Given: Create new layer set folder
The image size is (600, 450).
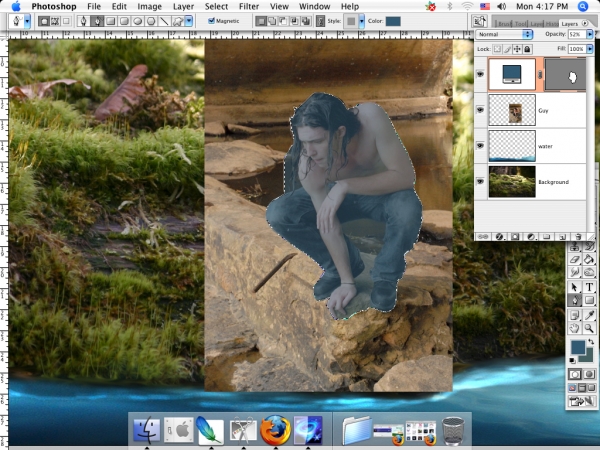Looking at the screenshot, I should [547, 237].
